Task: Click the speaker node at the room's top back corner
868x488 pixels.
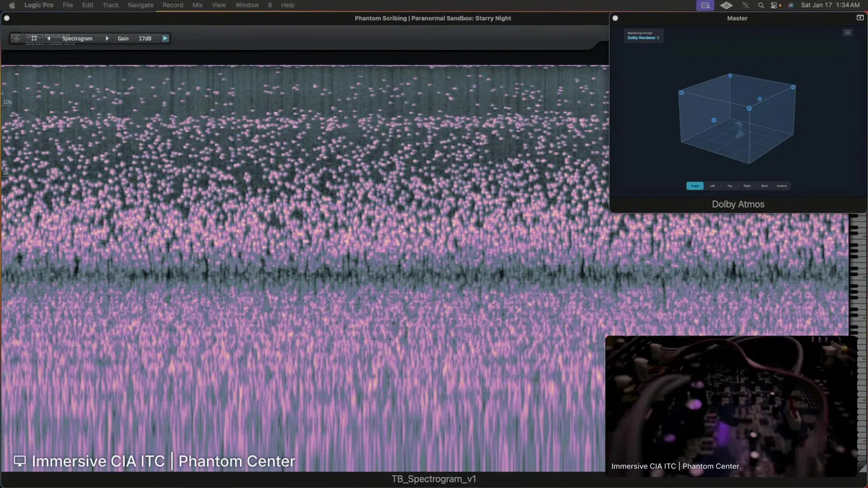Action: click(x=730, y=76)
